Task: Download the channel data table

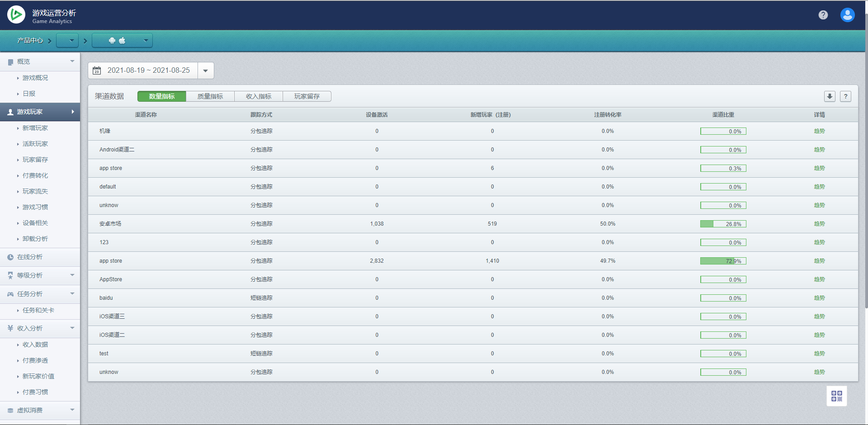Action: pyautogui.click(x=830, y=96)
